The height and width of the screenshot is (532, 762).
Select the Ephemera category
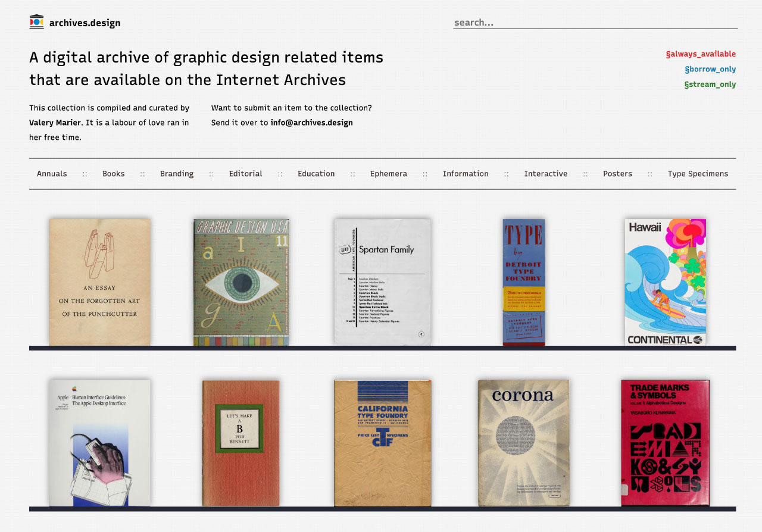click(x=389, y=174)
